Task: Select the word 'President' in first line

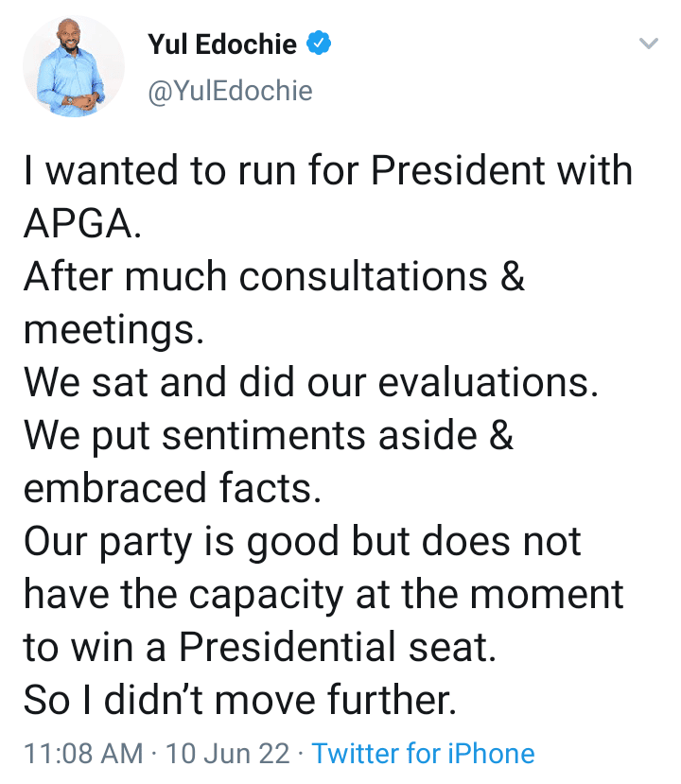Action: pos(458,170)
